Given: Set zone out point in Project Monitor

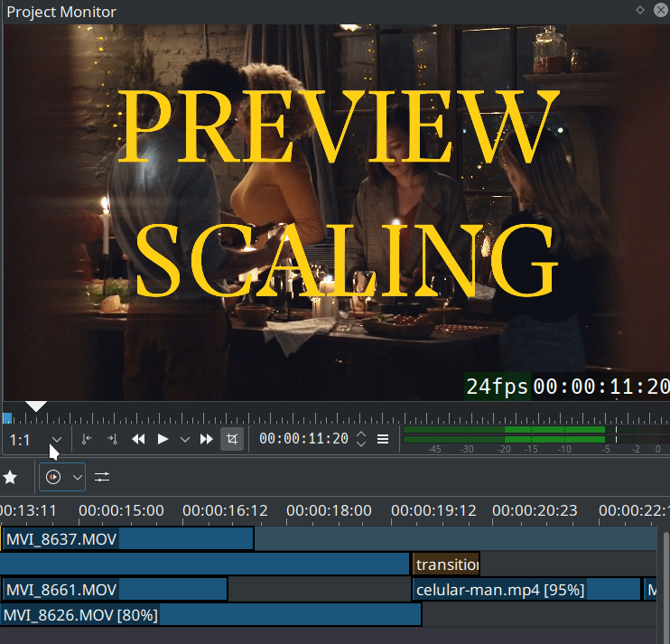Looking at the screenshot, I should point(112,439).
